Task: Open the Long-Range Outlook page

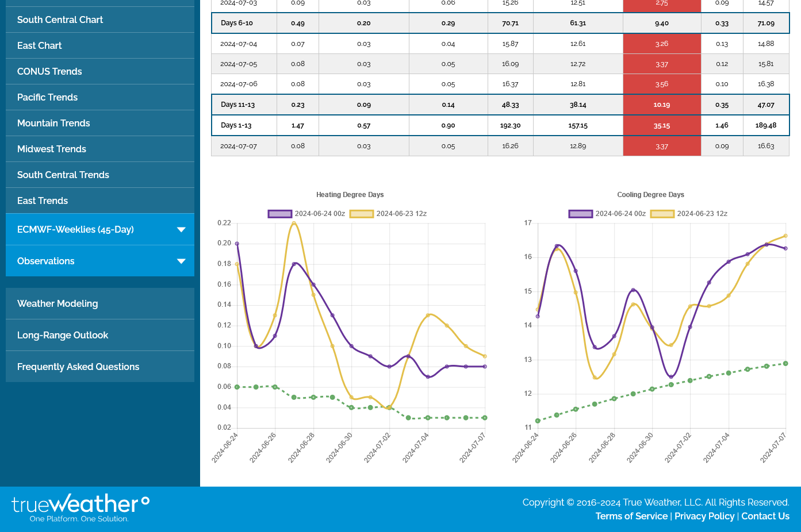Action: pyautogui.click(x=63, y=335)
